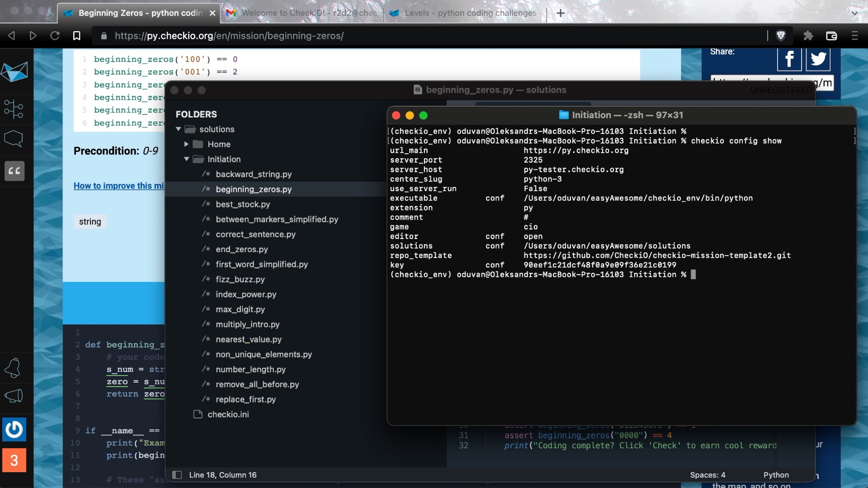Open the browser wallet icon
The height and width of the screenshot is (488, 868).
831,36
